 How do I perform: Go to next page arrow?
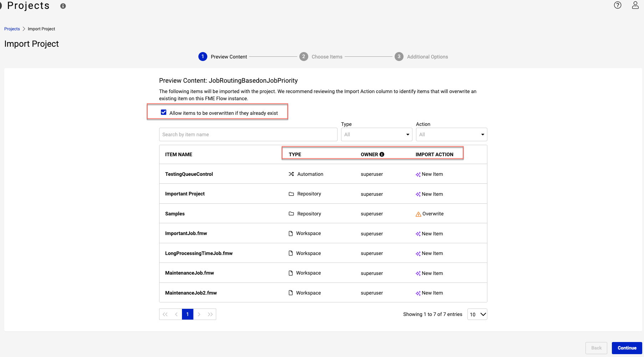(199, 314)
